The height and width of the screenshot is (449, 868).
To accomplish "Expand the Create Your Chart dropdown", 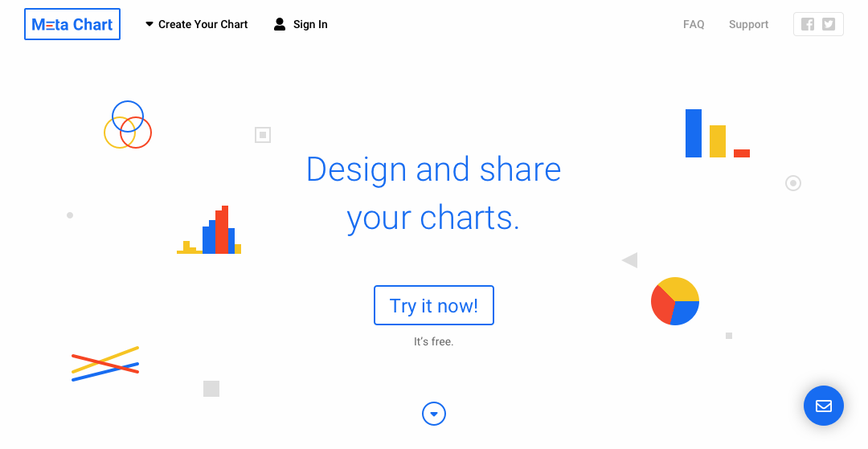I will click(203, 24).
